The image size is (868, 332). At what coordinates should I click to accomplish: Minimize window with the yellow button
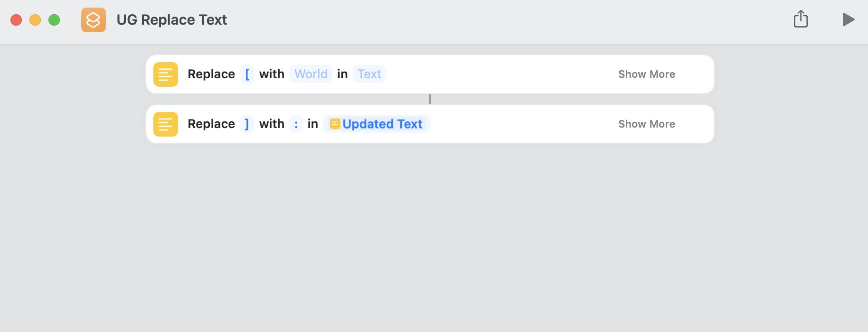[x=35, y=20]
